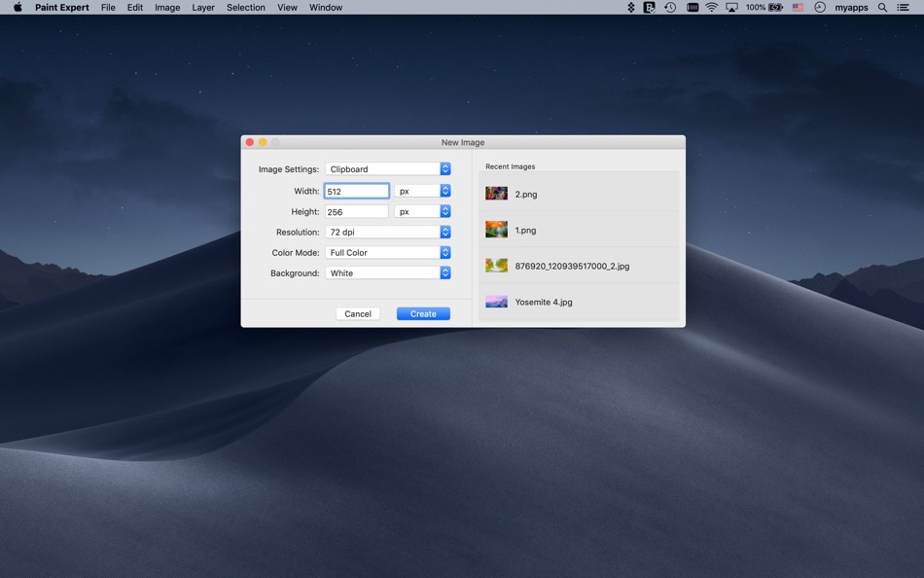
Task: Expand the Image Settings Clipboard dropdown
Action: point(387,169)
